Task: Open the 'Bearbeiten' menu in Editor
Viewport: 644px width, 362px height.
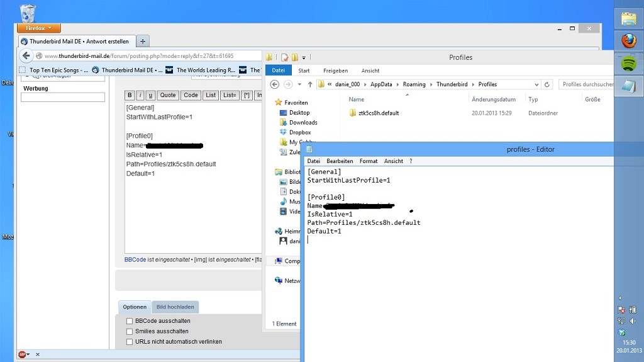Action: coord(340,161)
